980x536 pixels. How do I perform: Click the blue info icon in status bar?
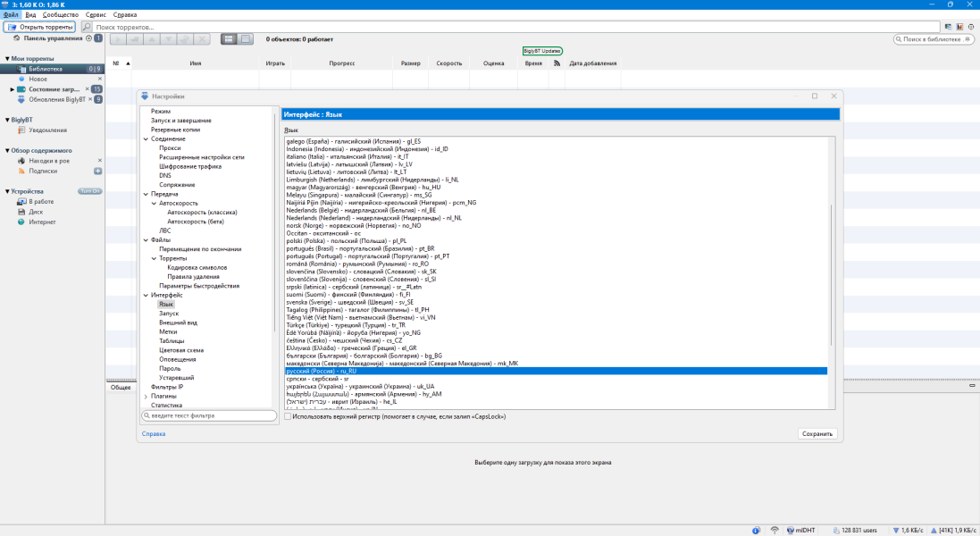(x=756, y=530)
